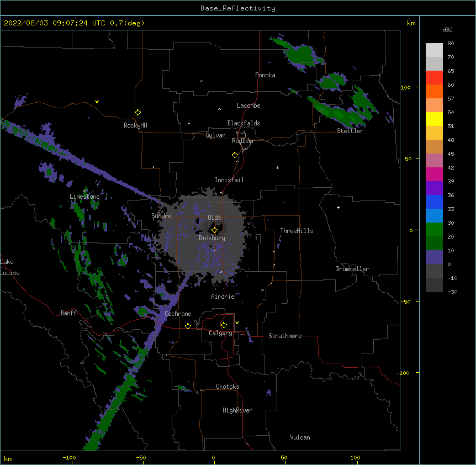Click the Sundre town label
476x465 pixels.
[x=161, y=216]
